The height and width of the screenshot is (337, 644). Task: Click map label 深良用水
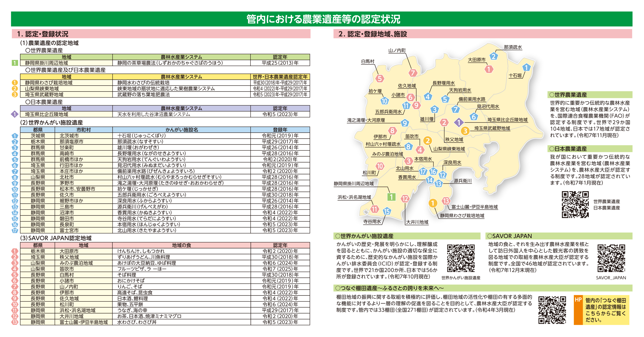[452, 162]
